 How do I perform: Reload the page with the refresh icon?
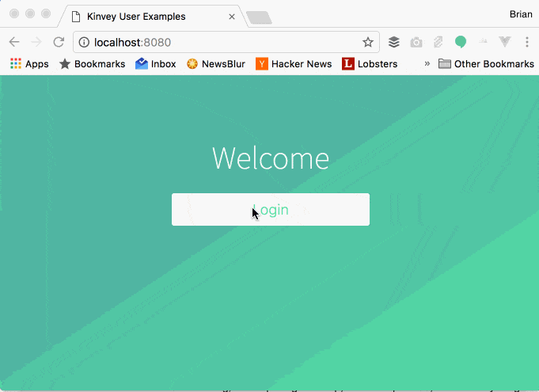pyautogui.click(x=59, y=42)
